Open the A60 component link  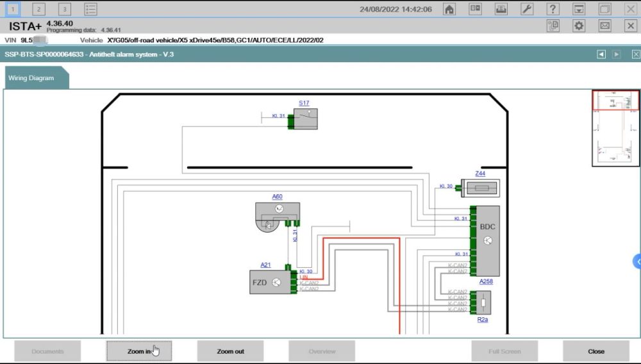pyautogui.click(x=277, y=197)
